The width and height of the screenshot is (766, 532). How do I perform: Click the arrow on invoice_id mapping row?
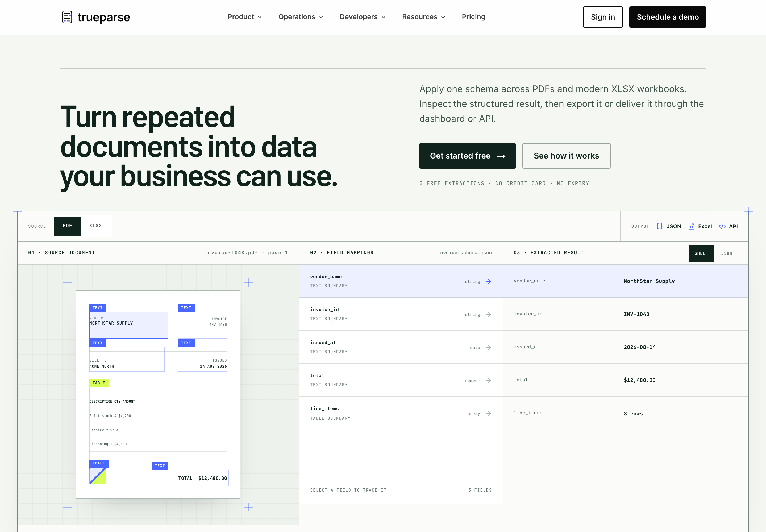click(488, 314)
